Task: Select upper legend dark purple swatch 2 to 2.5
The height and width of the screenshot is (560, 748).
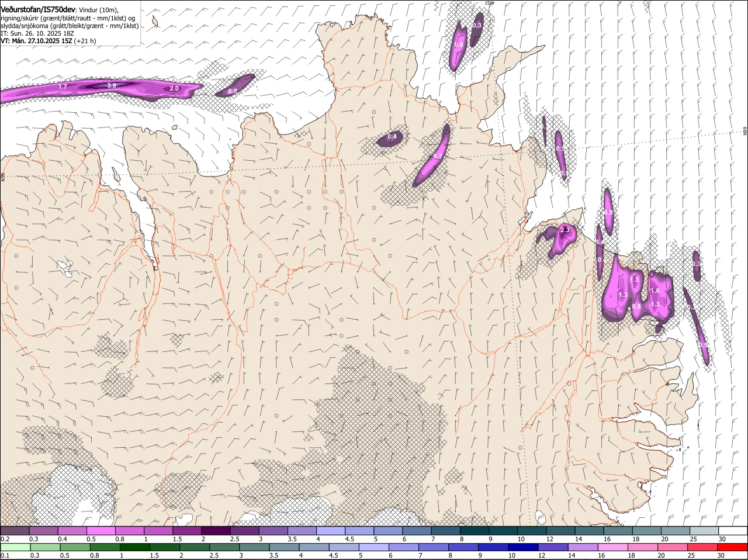Action: tap(216, 531)
